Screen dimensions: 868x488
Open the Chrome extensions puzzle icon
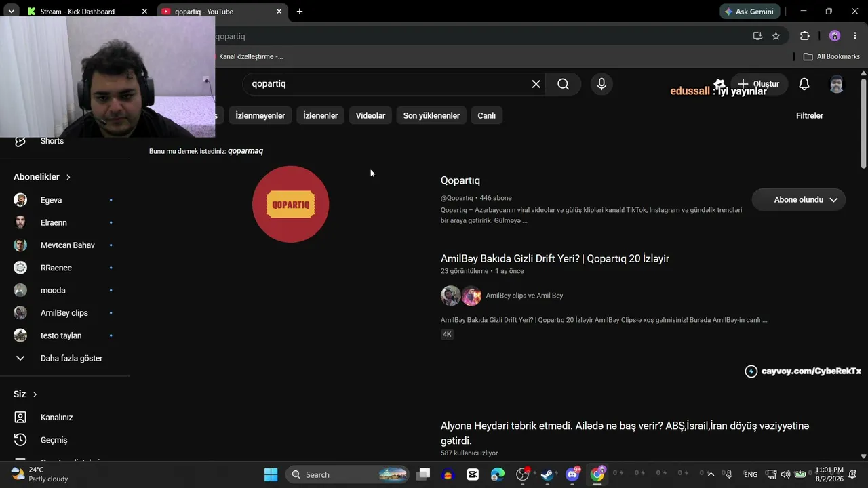coord(804,36)
